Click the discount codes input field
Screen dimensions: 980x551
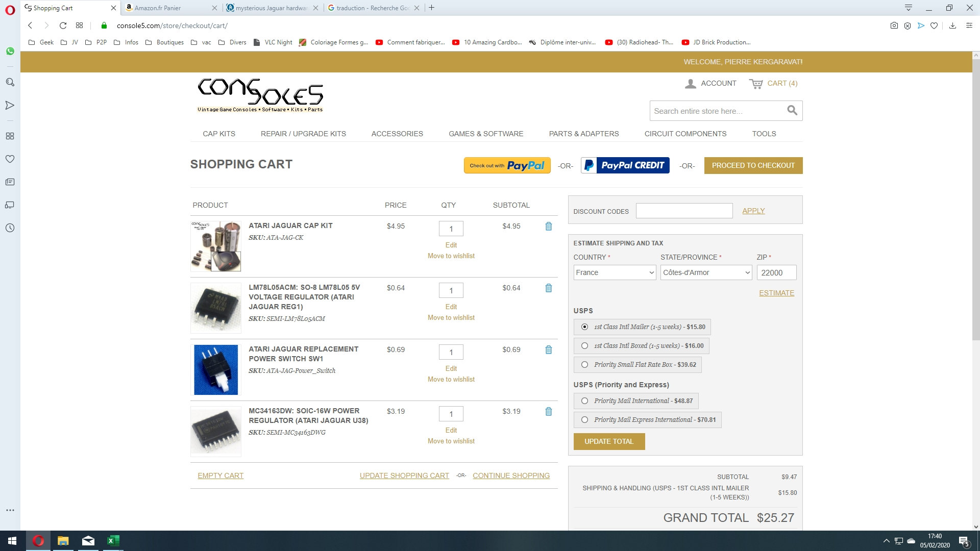[684, 211]
